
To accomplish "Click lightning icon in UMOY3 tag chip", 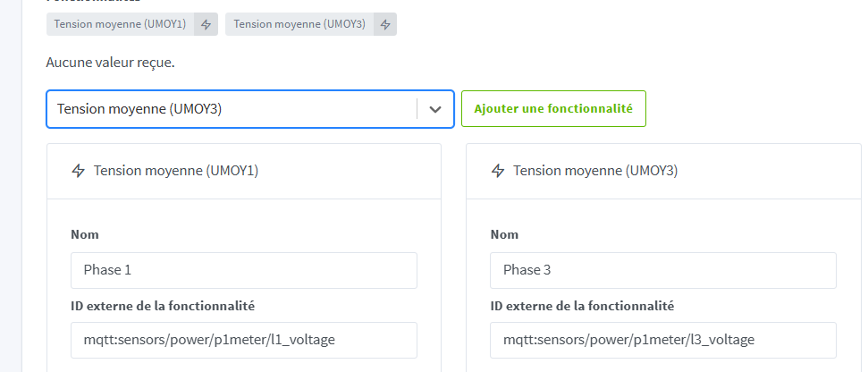I will point(384,24).
